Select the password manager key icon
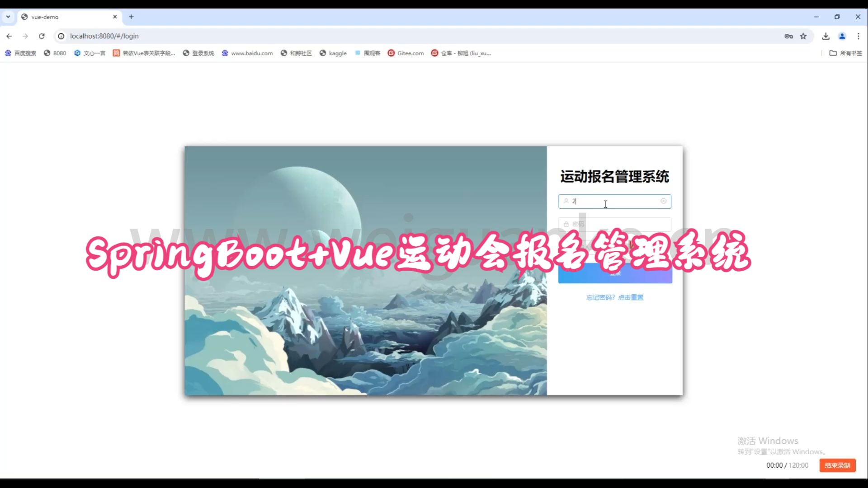868x488 pixels. (x=788, y=36)
